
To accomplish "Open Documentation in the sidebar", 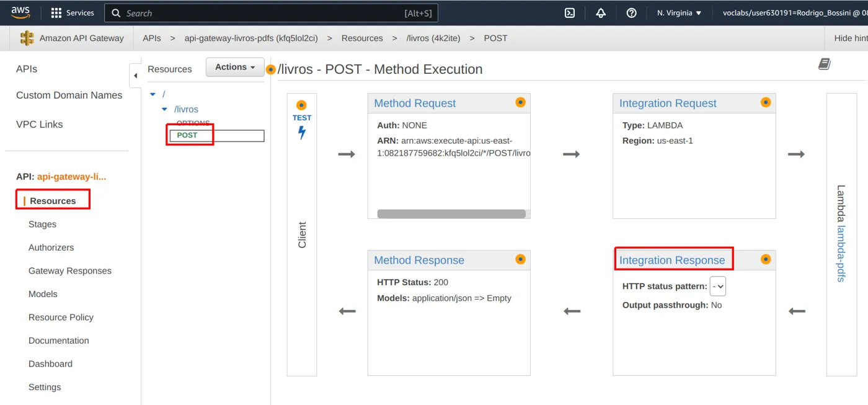I will 59,340.
